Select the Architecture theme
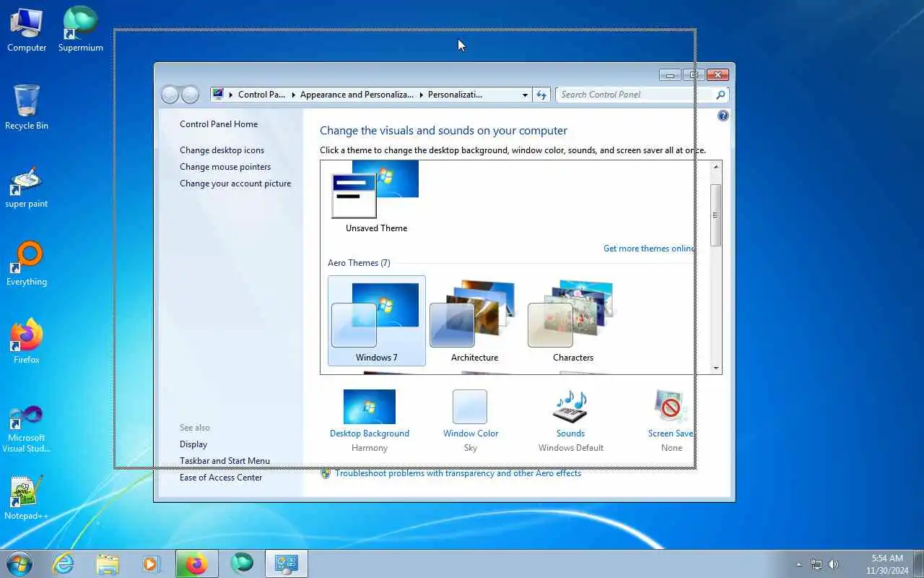924x578 pixels. [474, 321]
